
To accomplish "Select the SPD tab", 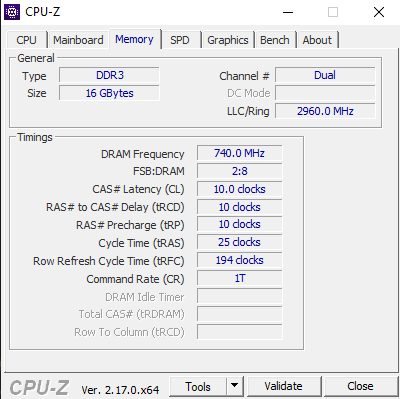I will click(180, 40).
